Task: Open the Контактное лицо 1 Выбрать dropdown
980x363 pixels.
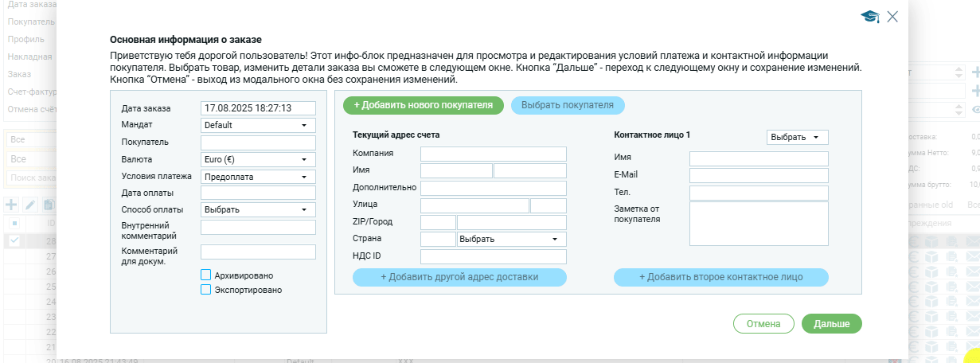Action: tap(796, 137)
